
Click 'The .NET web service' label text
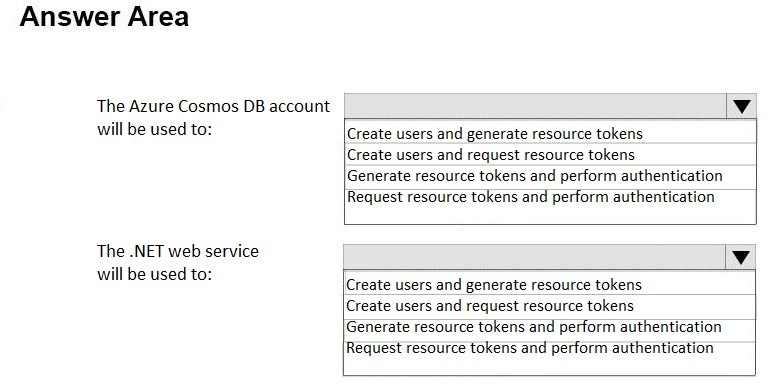pos(177,251)
